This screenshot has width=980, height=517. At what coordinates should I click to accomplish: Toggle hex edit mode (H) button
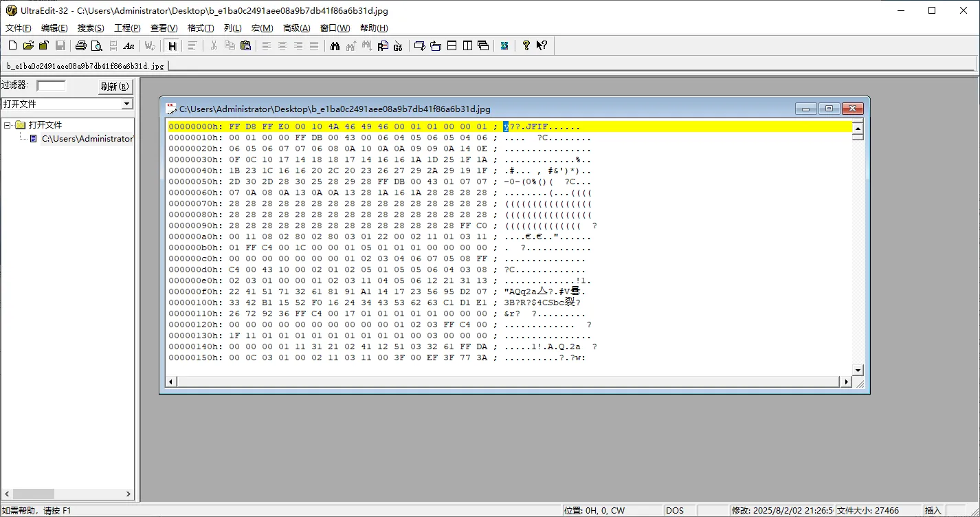tap(172, 45)
